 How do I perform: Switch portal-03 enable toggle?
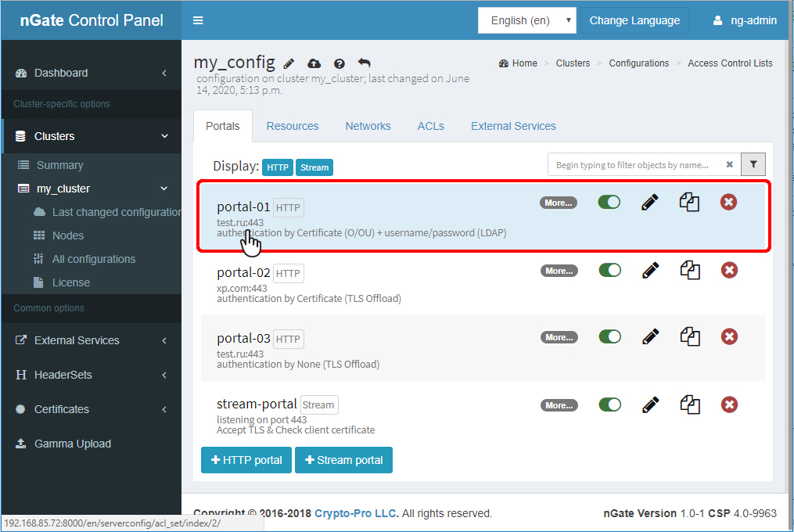(x=609, y=337)
